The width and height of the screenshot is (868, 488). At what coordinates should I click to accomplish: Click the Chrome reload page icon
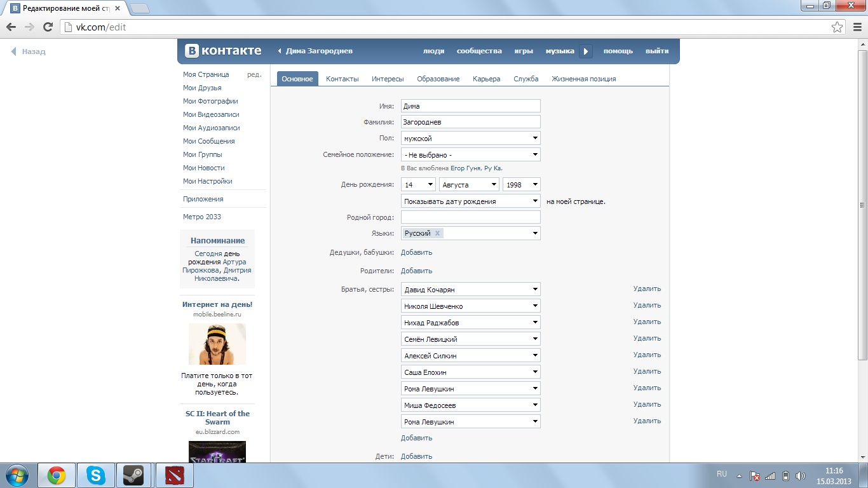coord(48,27)
